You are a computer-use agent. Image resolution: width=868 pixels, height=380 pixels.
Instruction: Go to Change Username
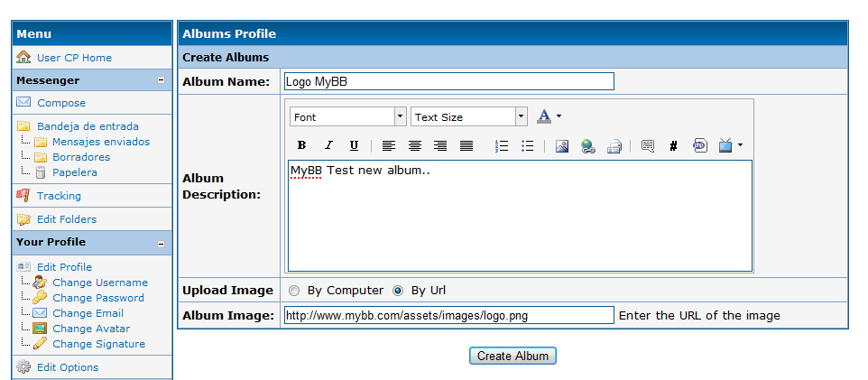[x=100, y=283]
